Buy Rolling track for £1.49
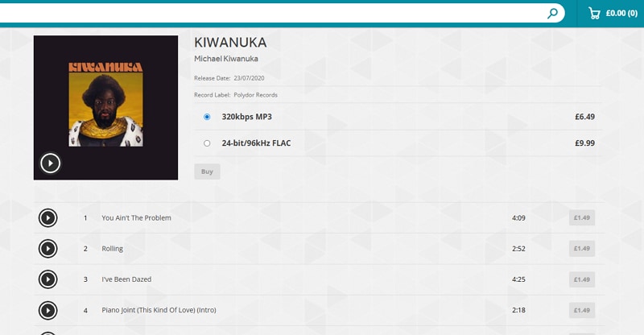 pyautogui.click(x=582, y=249)
